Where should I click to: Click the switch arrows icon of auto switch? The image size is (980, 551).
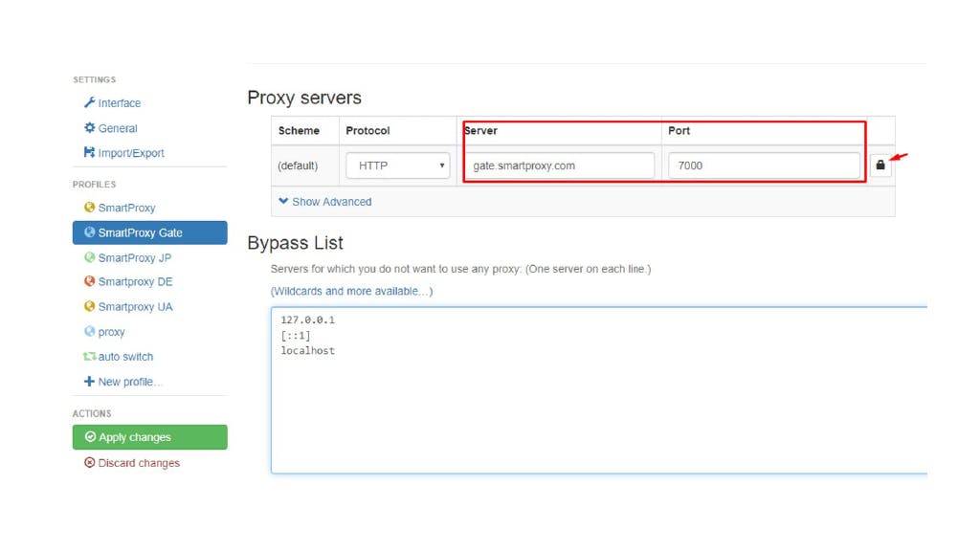(89, 356)
